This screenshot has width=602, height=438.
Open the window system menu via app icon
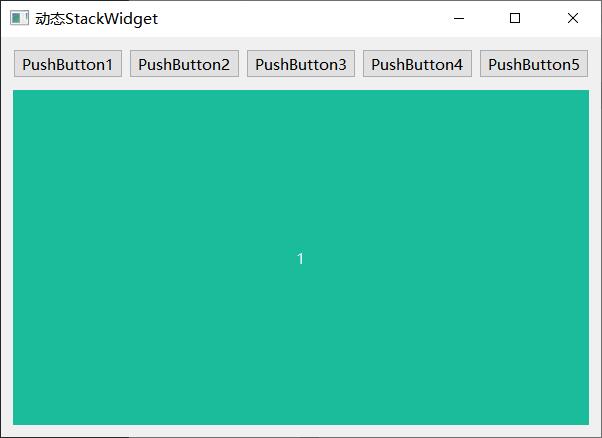click(19, 18)
